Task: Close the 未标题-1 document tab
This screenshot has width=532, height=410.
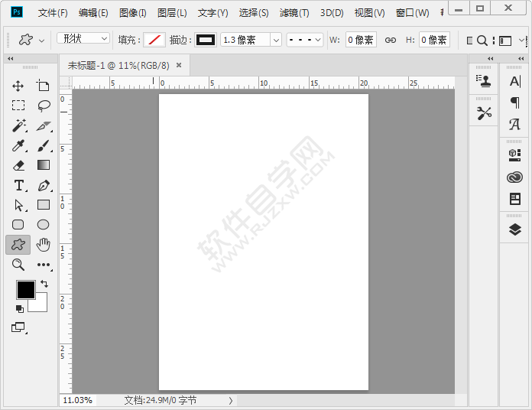Action: [x=179, y=65]
